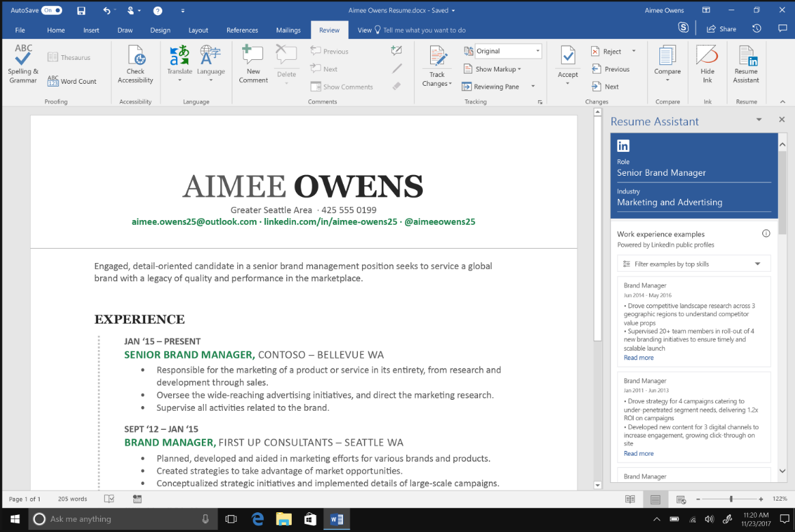
Task: Switch to the Print Layout view
Action: coord(655,499)
